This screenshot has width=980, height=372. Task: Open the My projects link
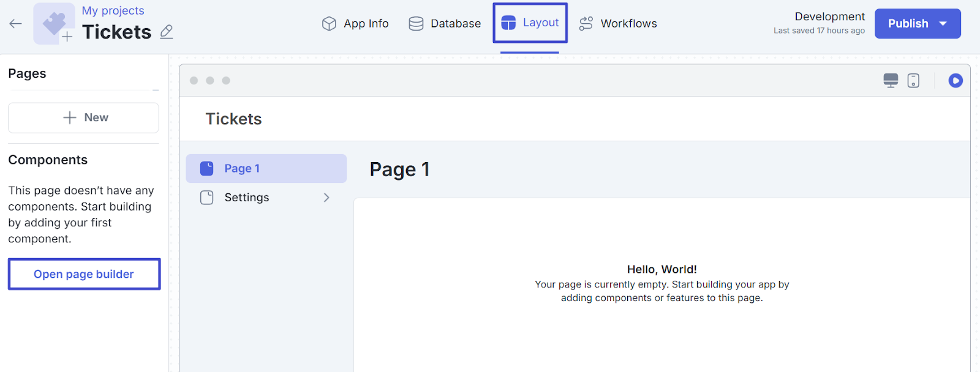[113, 10]
